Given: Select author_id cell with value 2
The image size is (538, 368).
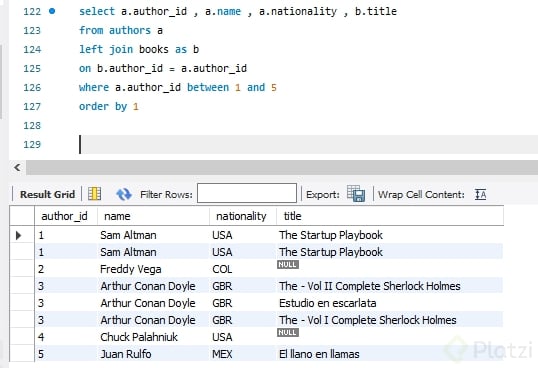Looking at the screenshot, I should click(66, 269).
